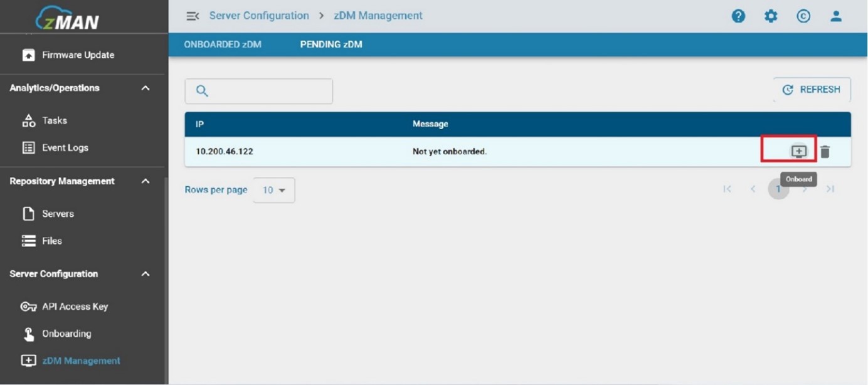Click the Tasks shapes icon

[x=28, y=120]
